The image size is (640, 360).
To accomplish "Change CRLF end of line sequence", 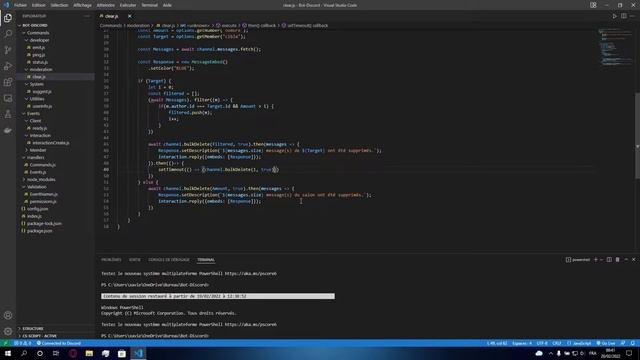I will (557, 343).
